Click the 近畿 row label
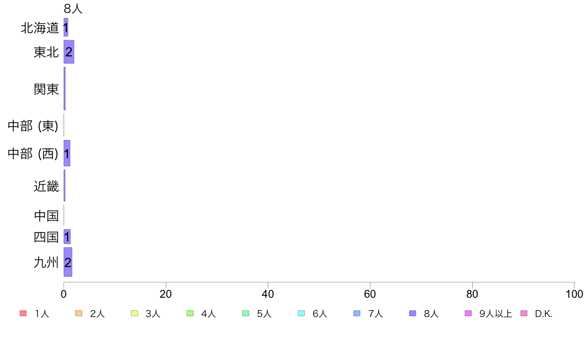 [x=46, y=186]
